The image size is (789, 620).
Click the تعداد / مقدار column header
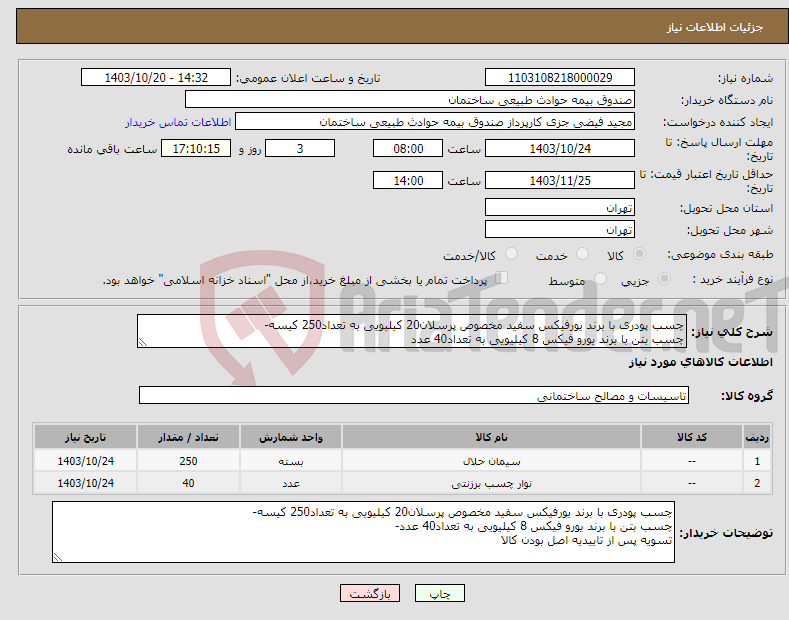(188, 437)
